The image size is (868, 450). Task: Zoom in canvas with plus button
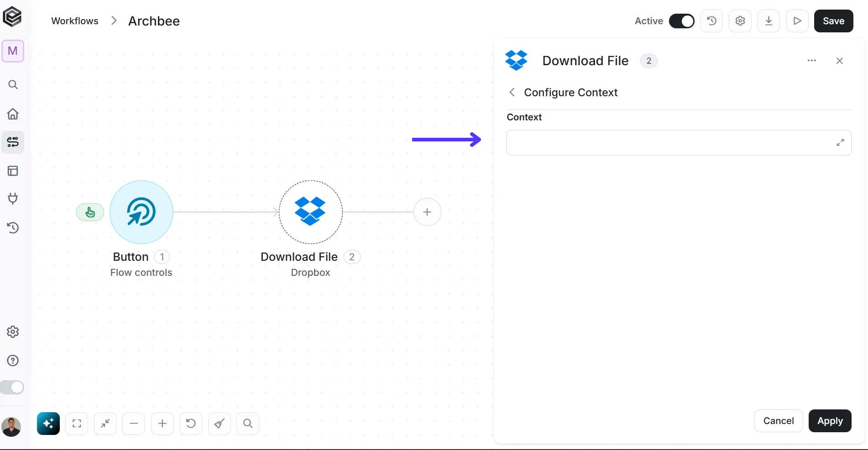click(162, 424)
